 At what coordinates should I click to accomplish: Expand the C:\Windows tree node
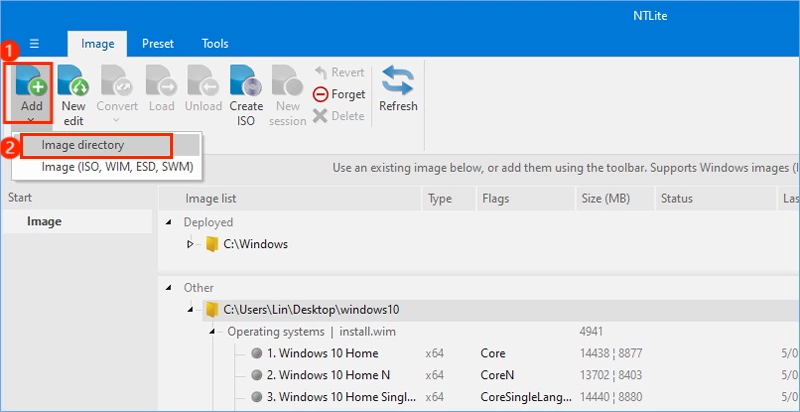(x=190, y=244)
